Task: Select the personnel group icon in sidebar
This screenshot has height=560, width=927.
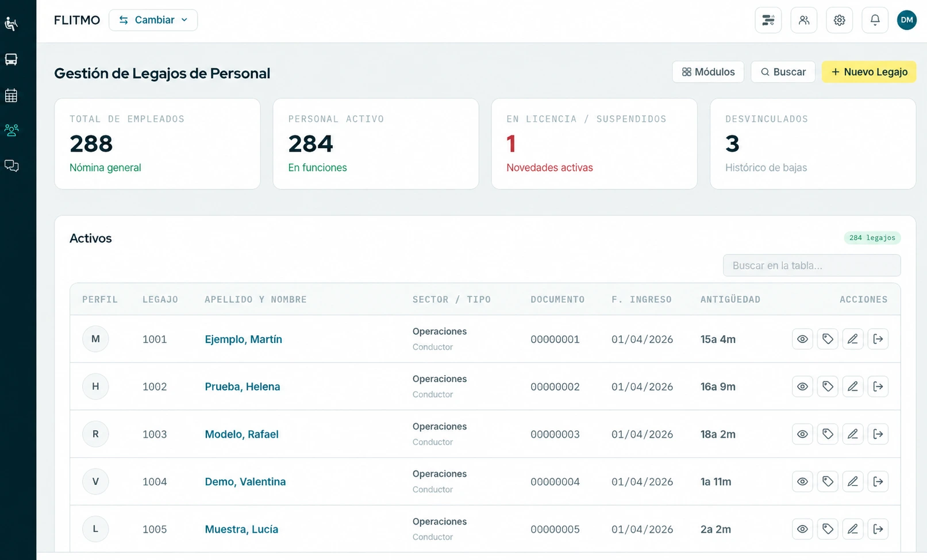Action: point(11,130)
